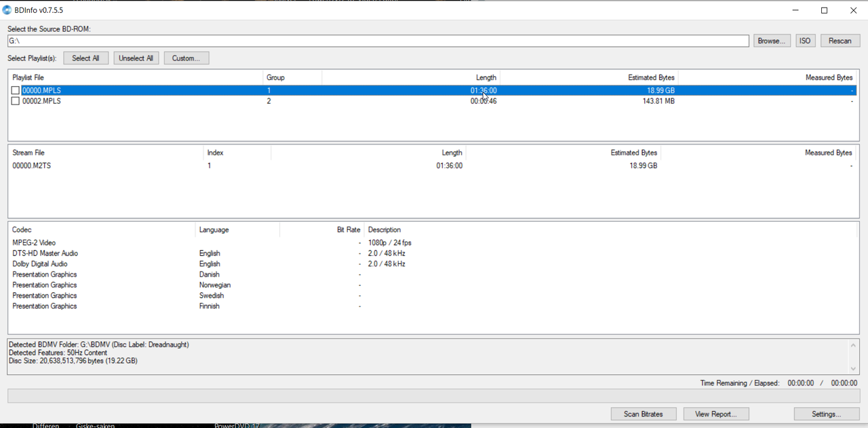Image resolution: width=868 pixels, height=428 pixels.
Task: Sort playlists by Measured Bytes header
Action: point(767,77)
